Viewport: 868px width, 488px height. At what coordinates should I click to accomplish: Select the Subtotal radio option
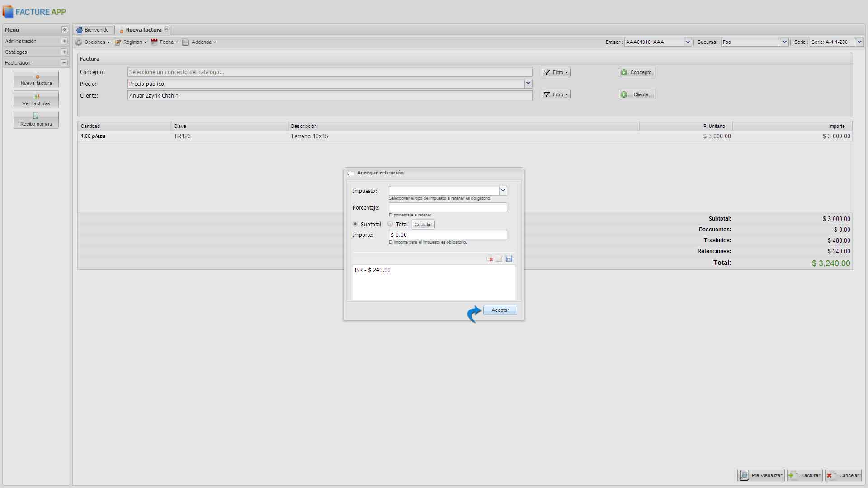pyautogui.click(x=355, y=224)
